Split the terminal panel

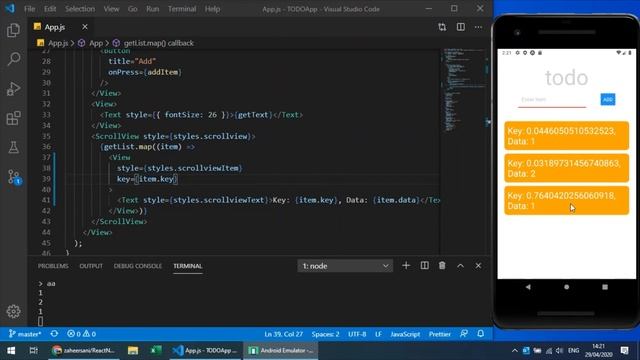(424, 266)
